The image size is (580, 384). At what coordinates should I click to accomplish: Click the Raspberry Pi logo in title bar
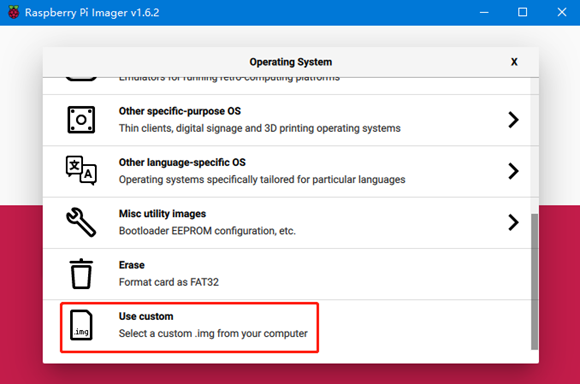[14, 12]
